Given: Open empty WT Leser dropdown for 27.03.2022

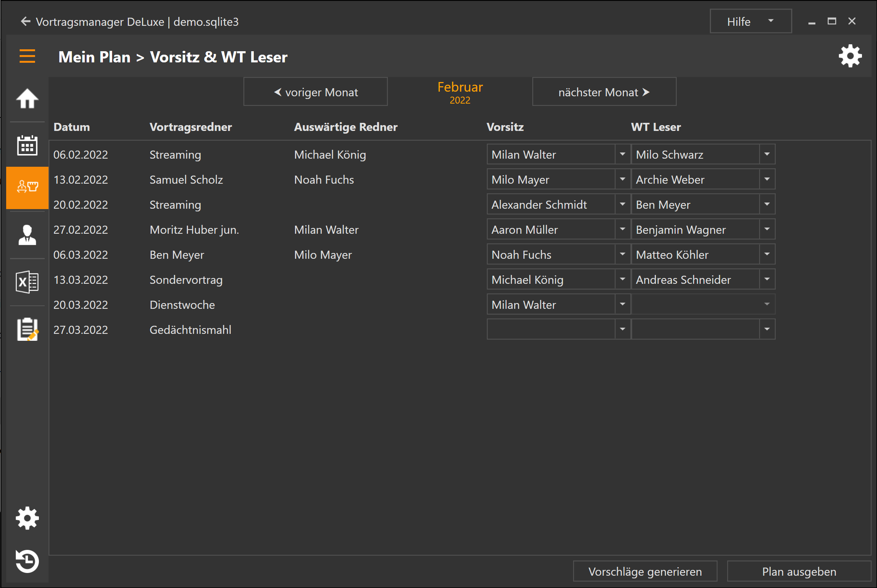Looking at the screenshot, I should pyautogui.click(x=703, y=330).
